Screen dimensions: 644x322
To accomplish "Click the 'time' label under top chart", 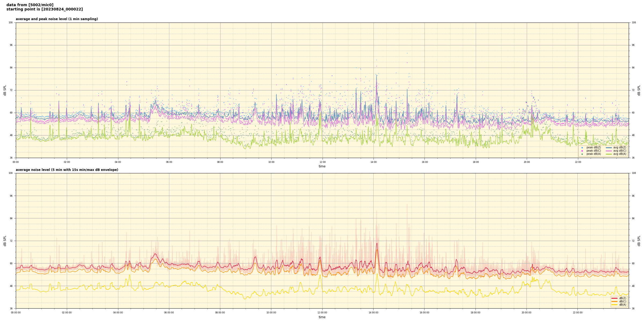I will tap(322, 166).
